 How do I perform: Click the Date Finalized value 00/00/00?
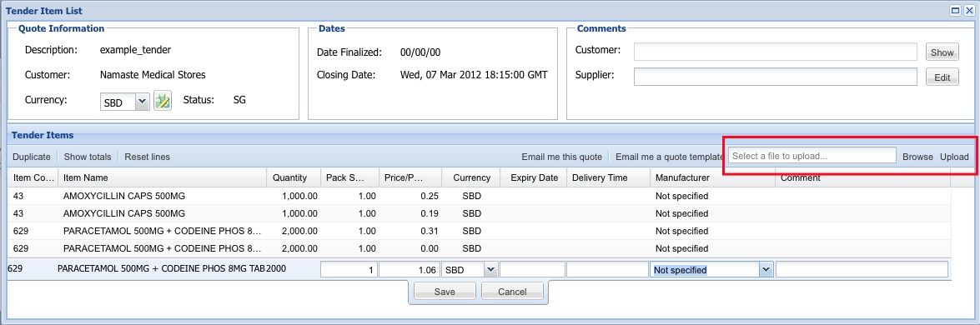coord(420,52)
